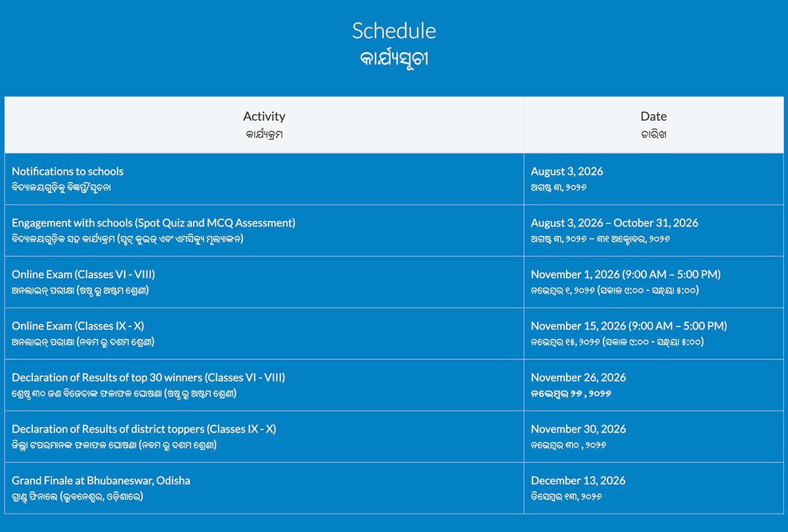Click August 3 – October 31 date range

615,223
